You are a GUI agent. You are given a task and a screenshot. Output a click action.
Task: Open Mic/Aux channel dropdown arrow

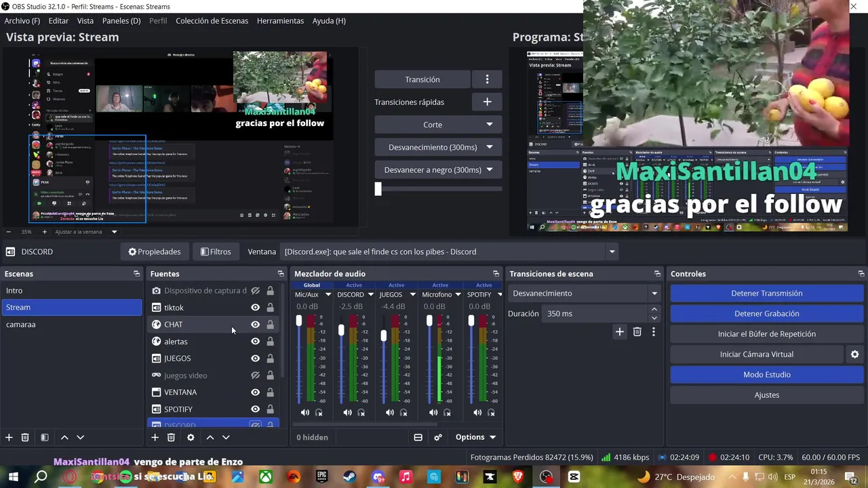(328, 295)
